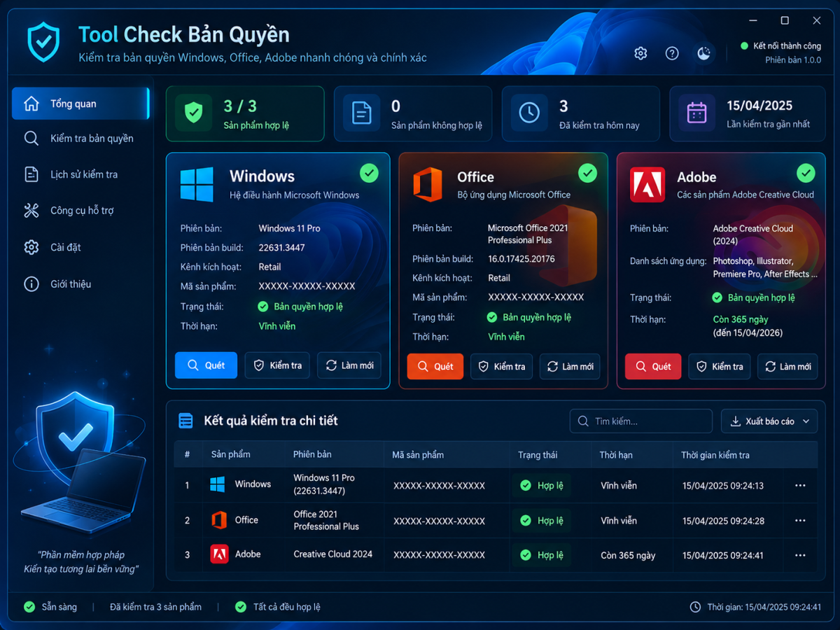Click Kiểm tra on the Adobe card
The width and height of the screenshot is (840, 630).
click(x=720, y=366)
